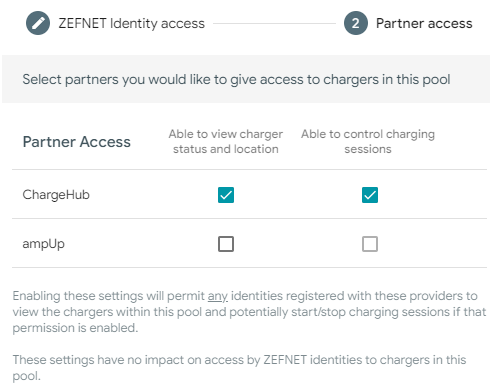Click the step 2 circle icon
This screenshot has width=490, height=387.
[356, 23]
